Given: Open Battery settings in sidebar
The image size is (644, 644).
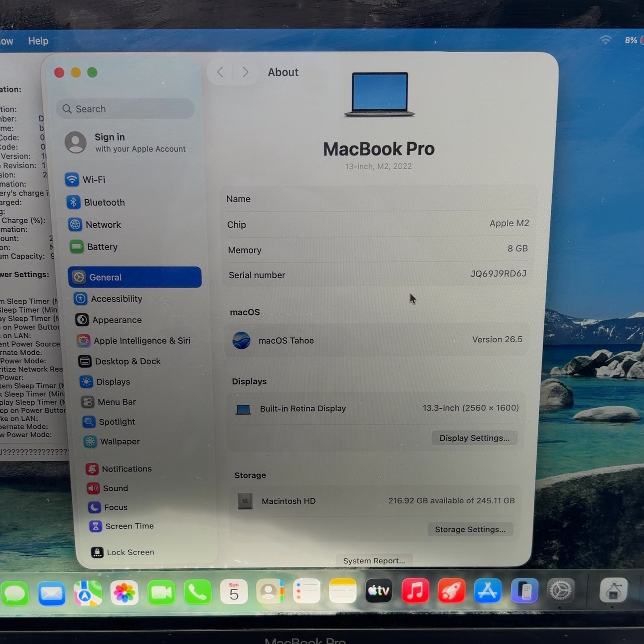Looking at the screenshot, I should 94,246.
